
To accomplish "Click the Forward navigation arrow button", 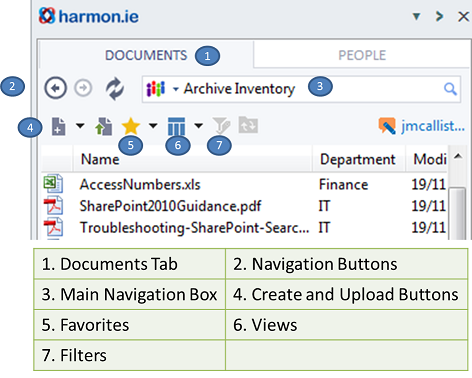I will [83, 88].
